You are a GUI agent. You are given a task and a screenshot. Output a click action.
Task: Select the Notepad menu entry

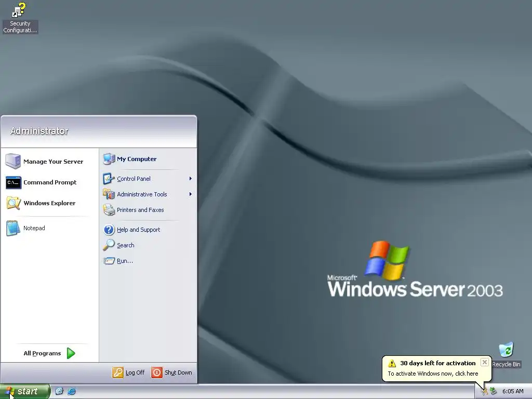pyautogui.click(x=49, y=228)
